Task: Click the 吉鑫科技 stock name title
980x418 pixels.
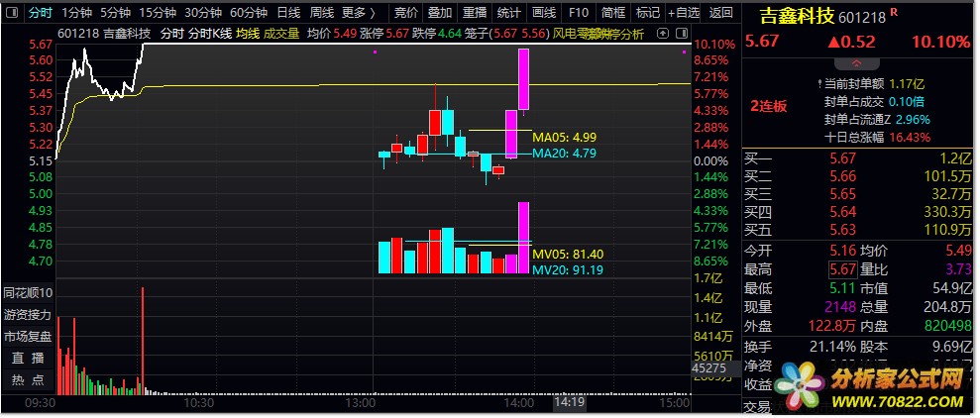Action: click(x=796, y=16)
